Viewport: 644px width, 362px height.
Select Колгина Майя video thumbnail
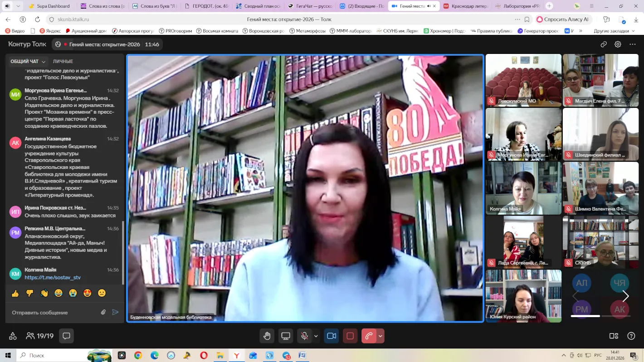coord(523,188)
